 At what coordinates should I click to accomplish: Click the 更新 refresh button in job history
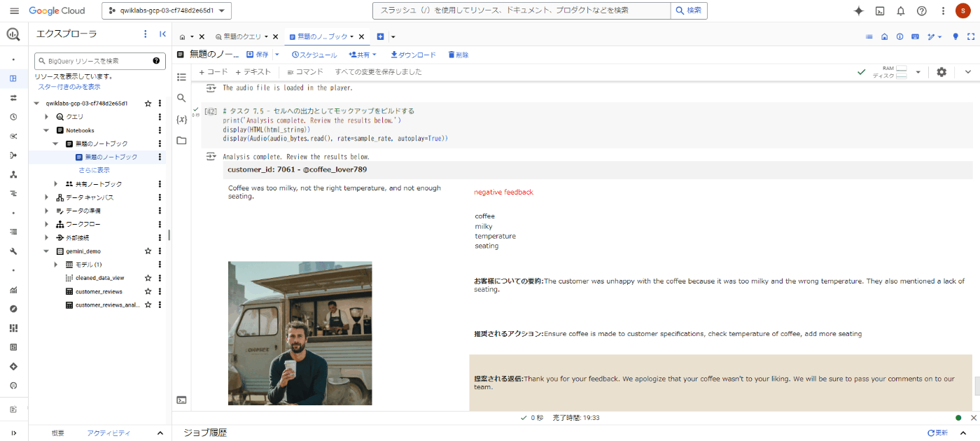click(937, 433)
